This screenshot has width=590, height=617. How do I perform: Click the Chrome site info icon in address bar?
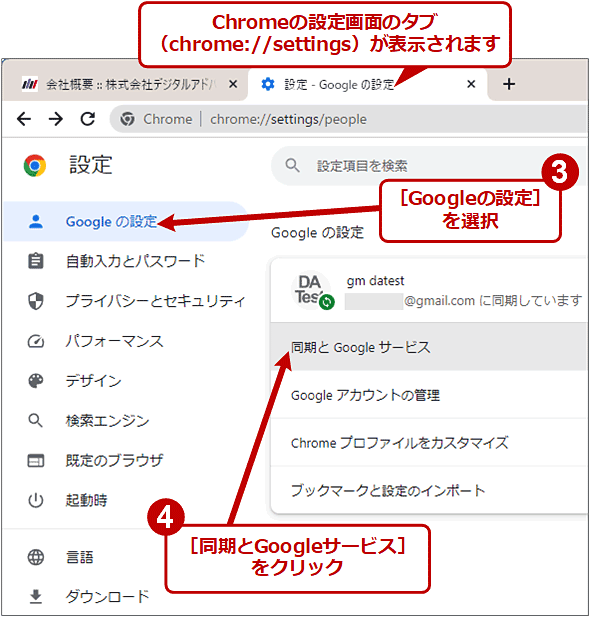[x=128, y=119]
